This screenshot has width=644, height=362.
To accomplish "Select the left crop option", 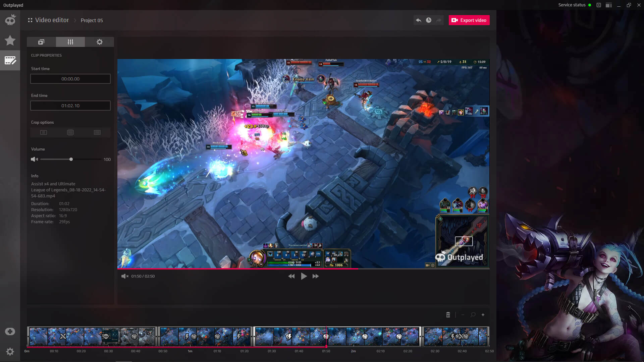I will click(43, 132).
